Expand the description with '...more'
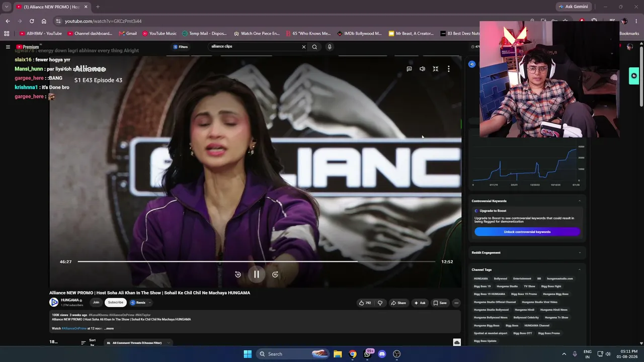 tap(109, 328)
